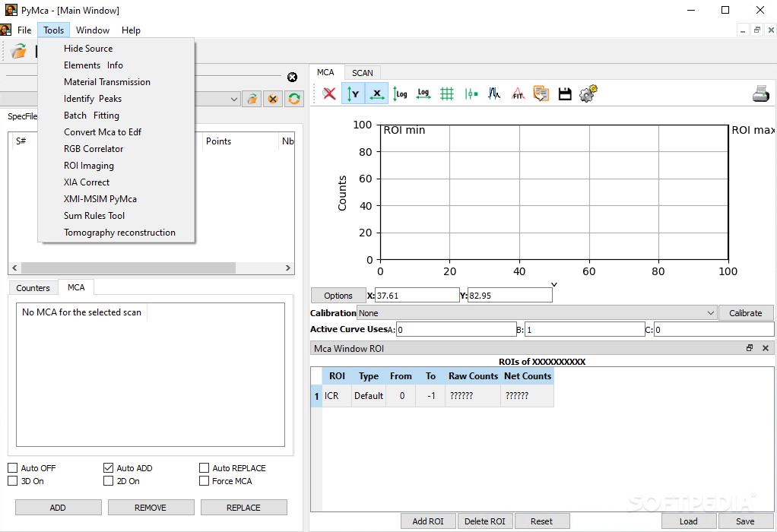
Task: Click the Add ROI button
Action: (428, 521)
